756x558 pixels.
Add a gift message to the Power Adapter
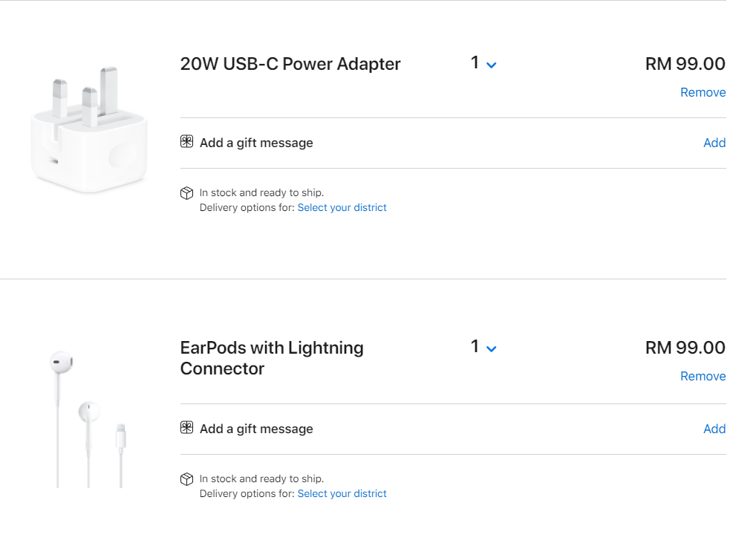(x=714, y=143)
